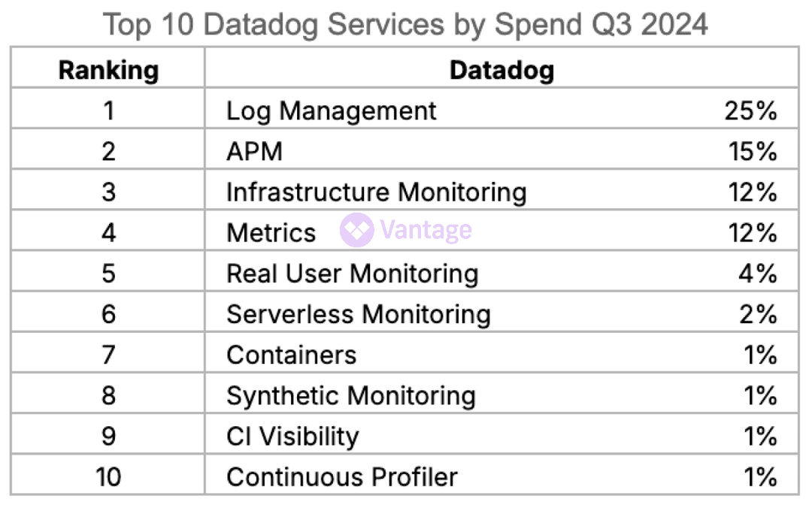
Task: Click the APM service cell
Action: [x=254, y=152]
